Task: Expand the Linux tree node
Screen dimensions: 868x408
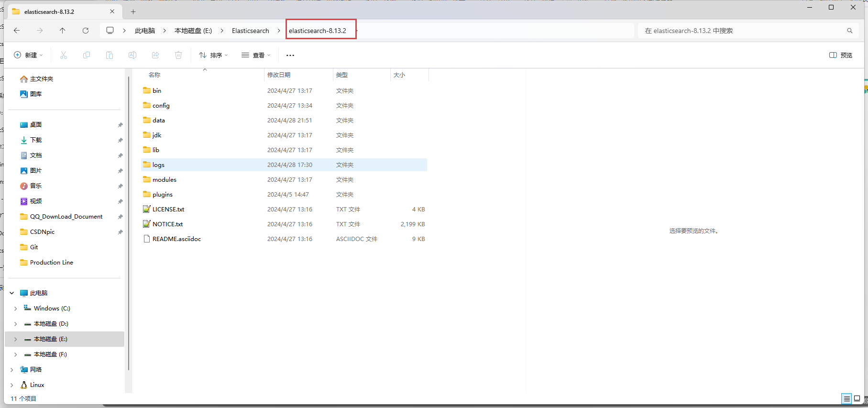Action: pyautogui.click(x=12, y=385)
